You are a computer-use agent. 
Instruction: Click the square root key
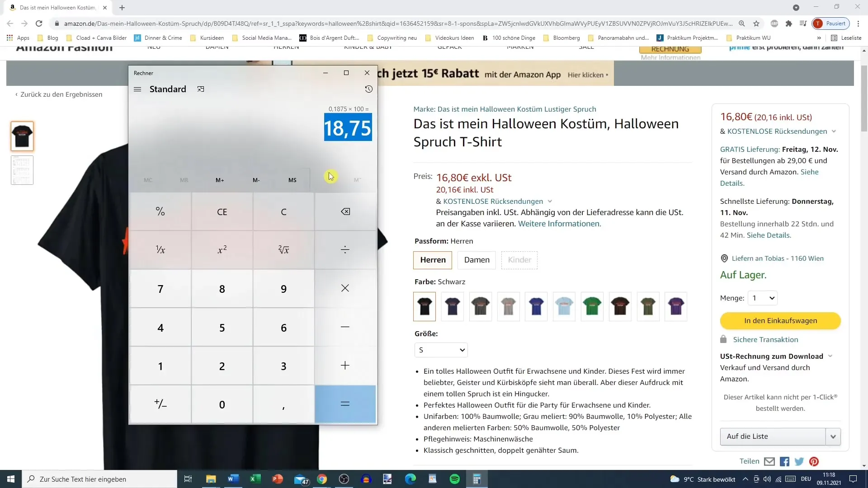[283, 250]
